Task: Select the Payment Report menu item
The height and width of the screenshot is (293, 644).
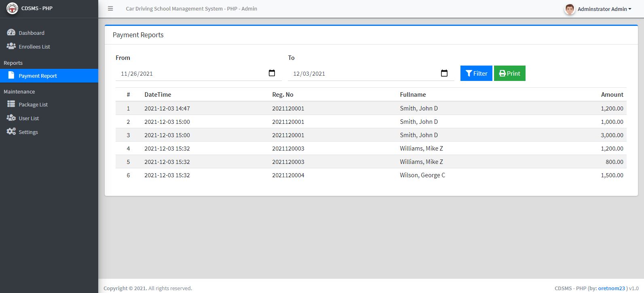Action: (x=49, y=76)
